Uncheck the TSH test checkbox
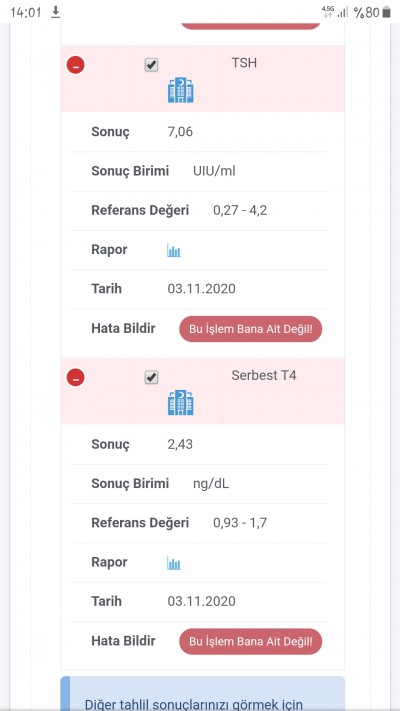Screen dimensions: 400x711 pyautogui.click(x=151, y=65)
